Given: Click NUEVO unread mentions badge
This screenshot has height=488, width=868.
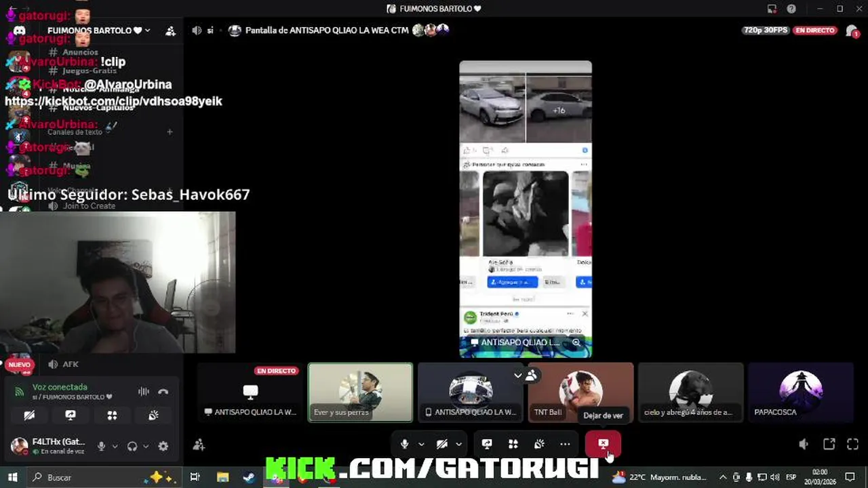Looking at the screenshot, I should pyautogui.click(x=20, y=365).
